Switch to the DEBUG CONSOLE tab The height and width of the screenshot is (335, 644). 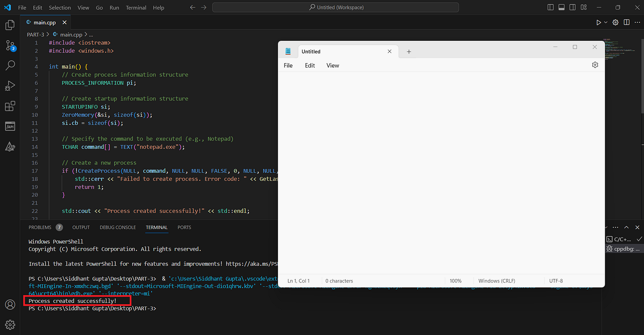(118, 227)
